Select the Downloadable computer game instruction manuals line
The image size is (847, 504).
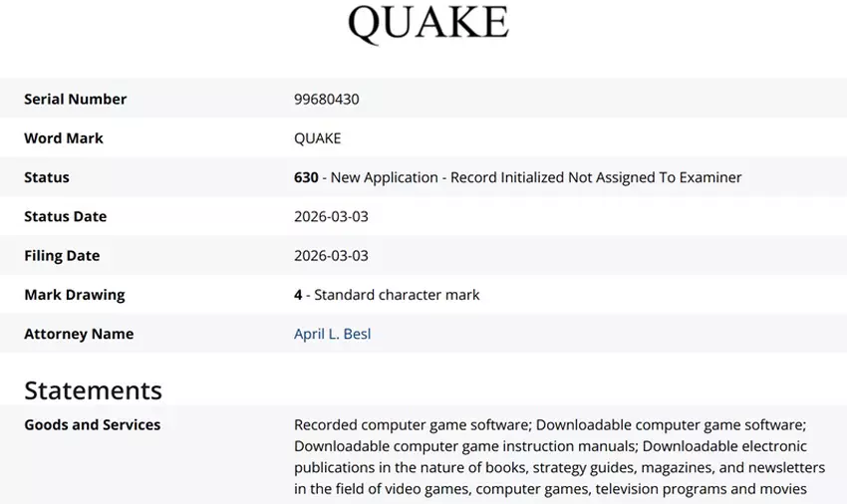(550, 446)
